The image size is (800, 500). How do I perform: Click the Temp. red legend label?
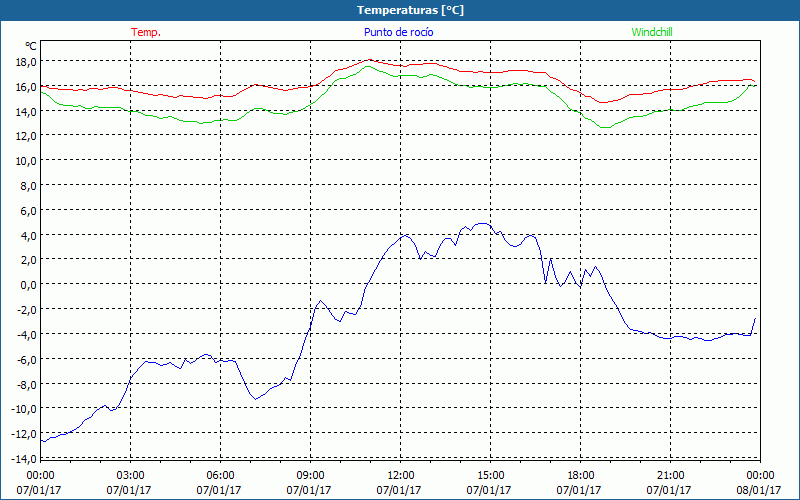pos(146,32)
